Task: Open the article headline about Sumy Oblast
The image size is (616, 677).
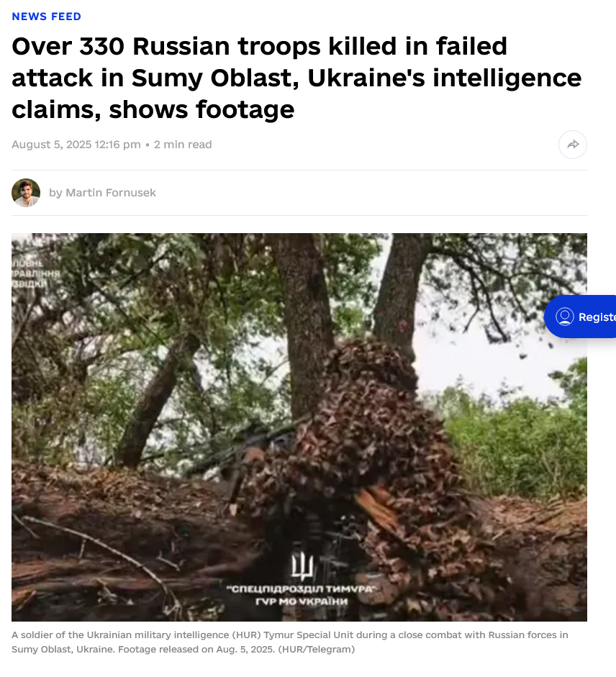Action: [296, 78]
